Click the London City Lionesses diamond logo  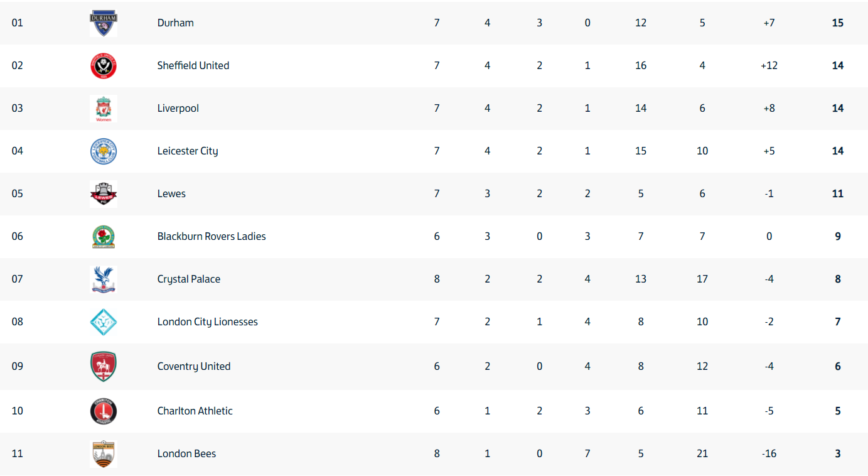[x=104, y=322]
